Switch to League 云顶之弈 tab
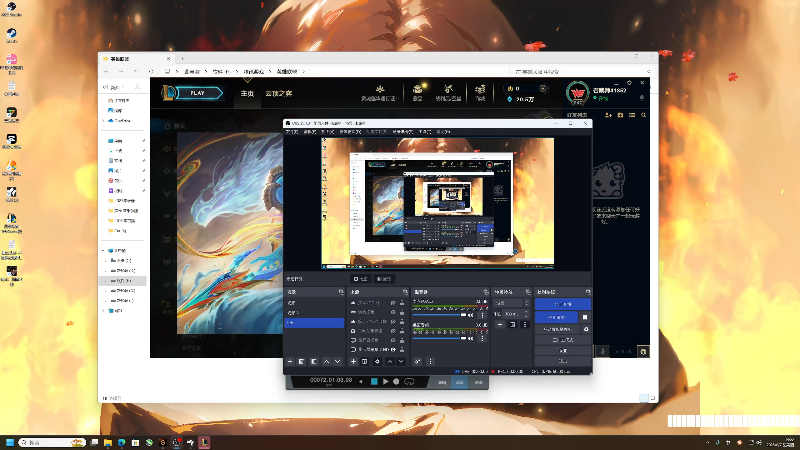The image size is (800, 450). [x=279, y=93]
